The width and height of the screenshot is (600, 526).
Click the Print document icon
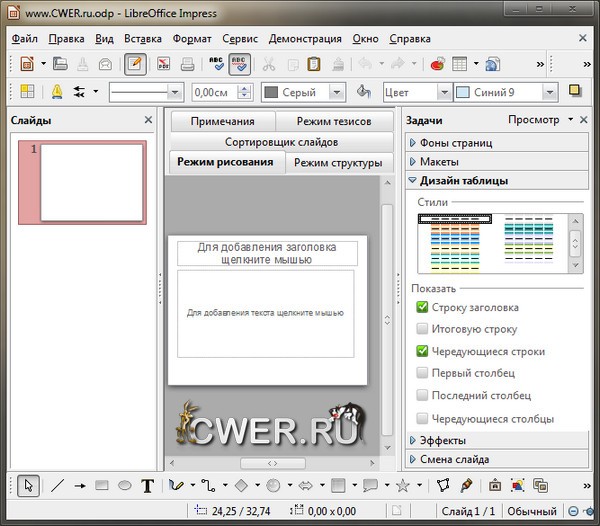[x=187, y=64]
